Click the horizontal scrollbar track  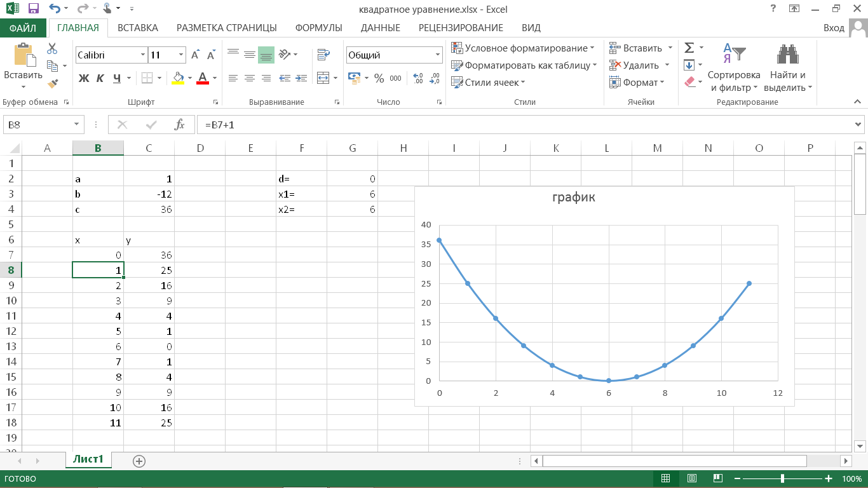click(691, 461)
